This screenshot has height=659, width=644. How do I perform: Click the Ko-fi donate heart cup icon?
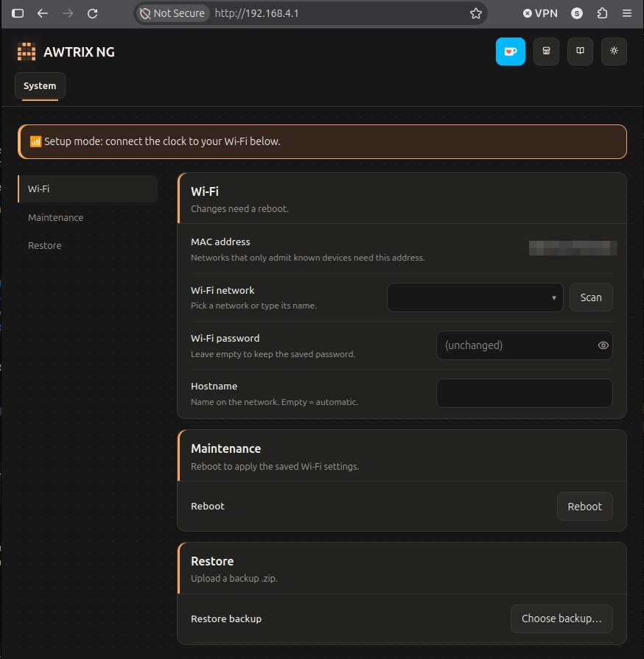point(510,52)
